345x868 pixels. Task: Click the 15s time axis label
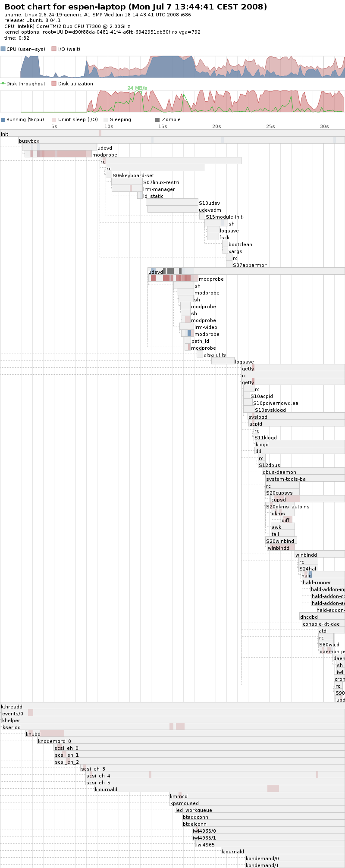click(x=162, y=126)
